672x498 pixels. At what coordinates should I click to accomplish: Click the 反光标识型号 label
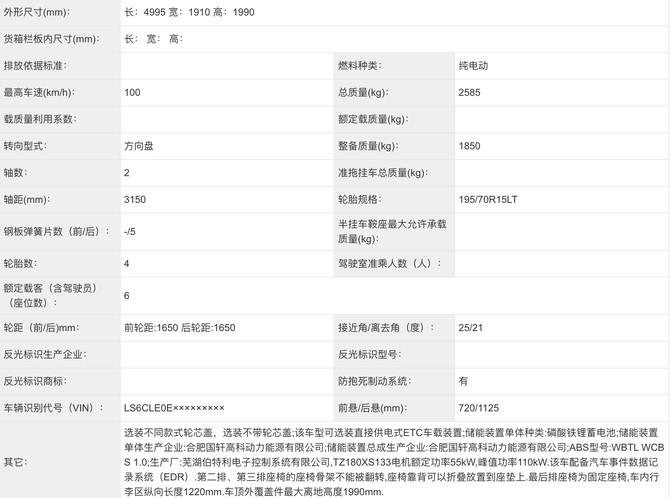369,354
